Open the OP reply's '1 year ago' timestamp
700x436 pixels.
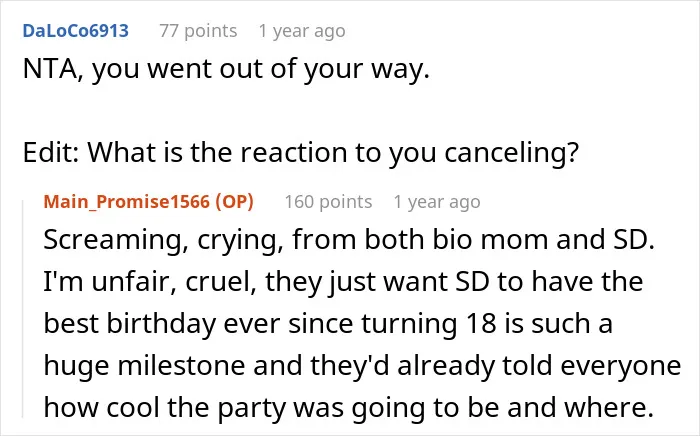tap(437, 202)
